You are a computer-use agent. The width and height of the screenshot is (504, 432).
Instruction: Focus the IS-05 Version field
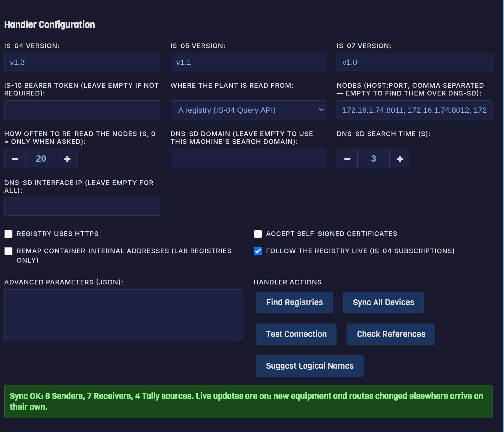click(248, 62)
